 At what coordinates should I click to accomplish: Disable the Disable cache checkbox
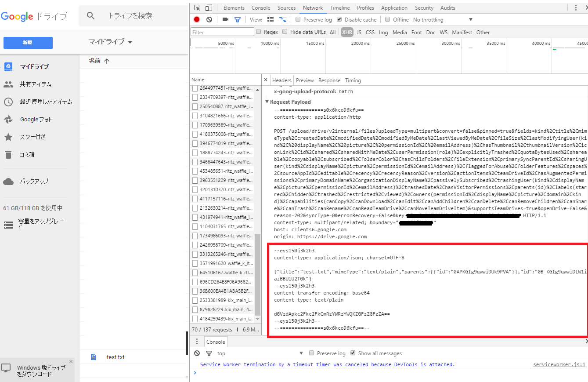click(x=339, y=19)
